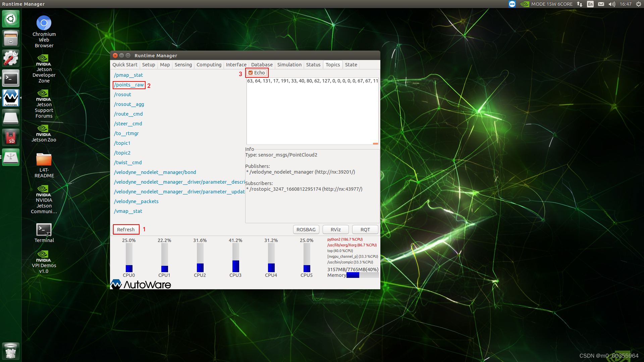Launch RViz via its button
Screen dimensions: 644x362
(x=335, y=230)
